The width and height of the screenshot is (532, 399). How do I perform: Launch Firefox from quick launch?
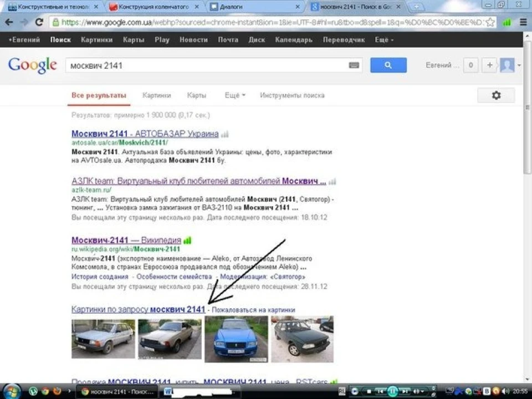[57, 391]
